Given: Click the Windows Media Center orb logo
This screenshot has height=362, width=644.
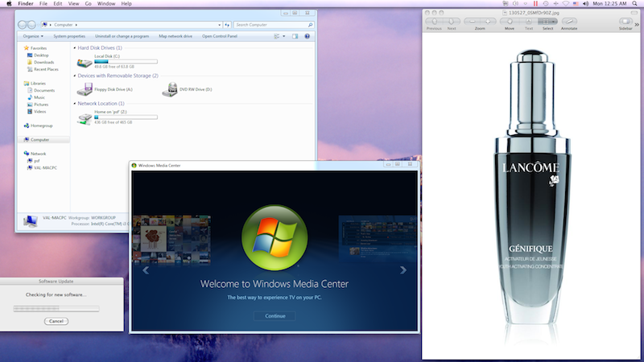Looking at the screenshot, I should tap(275, 237).
